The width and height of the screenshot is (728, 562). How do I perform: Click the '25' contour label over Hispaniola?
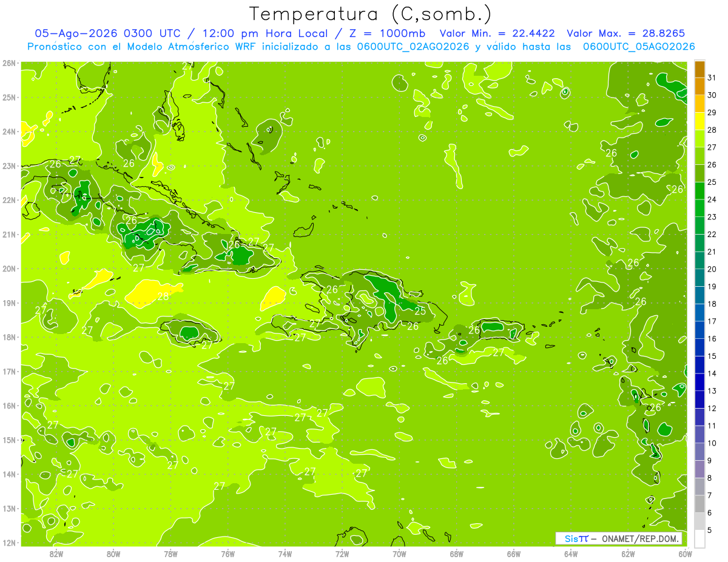420,311
